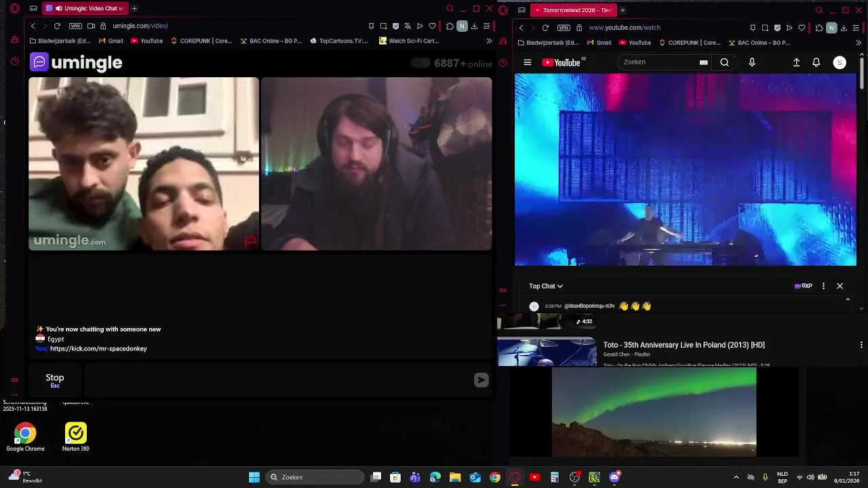The width and height of the screenshot is (868, 488).
Task: Open YouTube notifications bell
Action: (816, 62)
